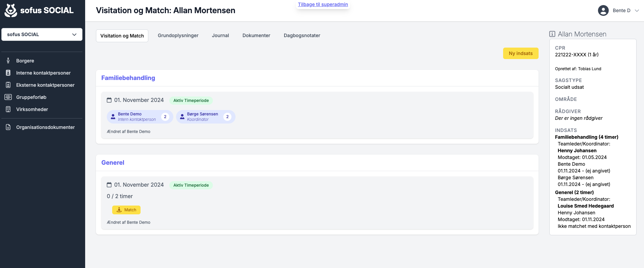Click calendar icon in Familiebehandling period

(x=109, y=100)
